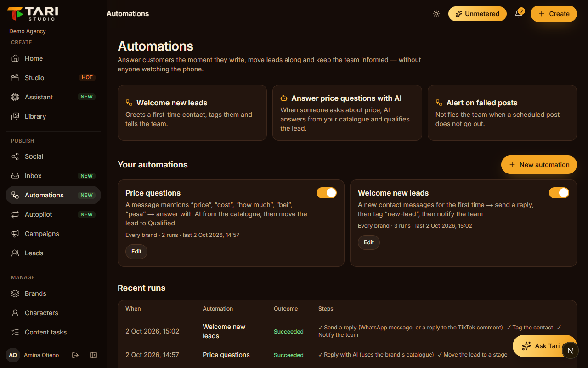The width and height of the screenshot is (588, 368).
Task: Edit the Price questions automation
Action: click(136, 252)
